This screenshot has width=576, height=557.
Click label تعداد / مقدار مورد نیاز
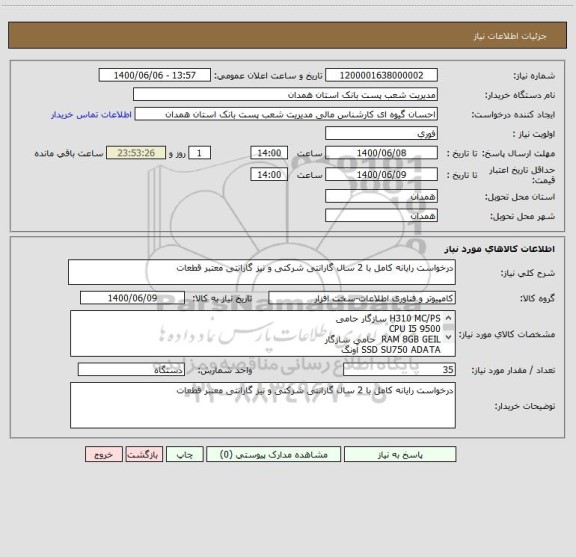point(513,370)
